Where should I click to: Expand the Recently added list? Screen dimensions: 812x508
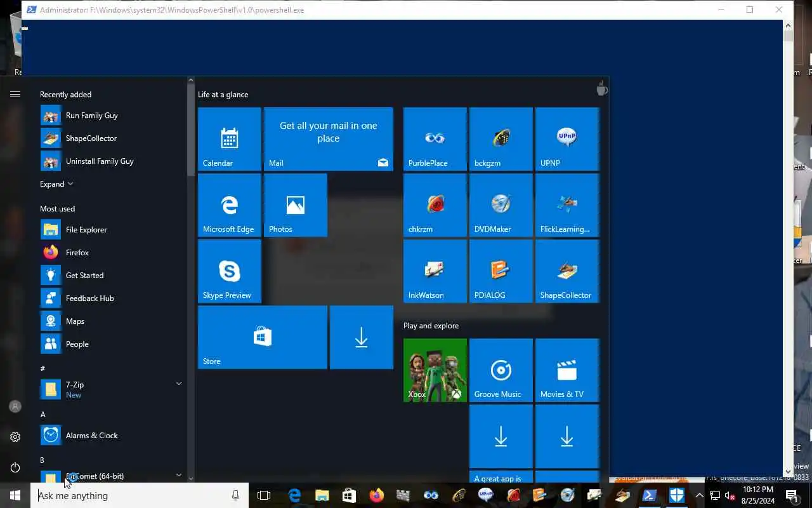pos(56,184)
